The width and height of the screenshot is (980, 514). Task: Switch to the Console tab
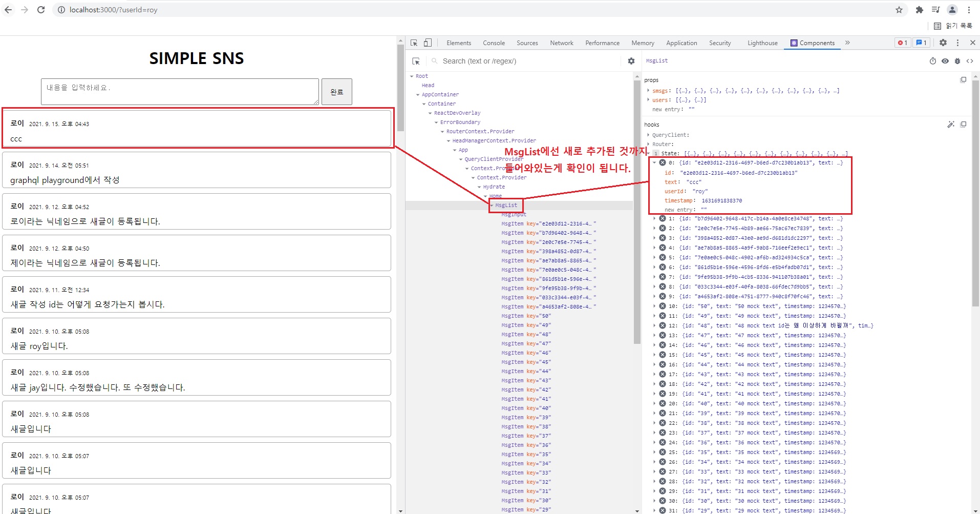tap(494, 43)
